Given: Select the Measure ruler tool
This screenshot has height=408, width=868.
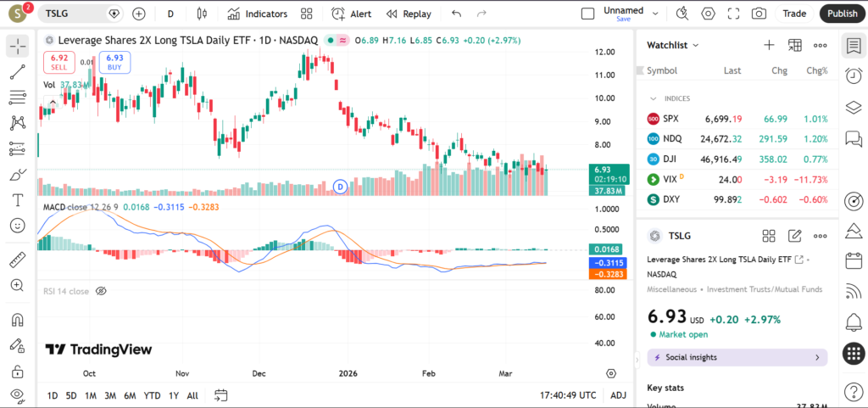Looking at the screenshot, I should tap(17, 260).
